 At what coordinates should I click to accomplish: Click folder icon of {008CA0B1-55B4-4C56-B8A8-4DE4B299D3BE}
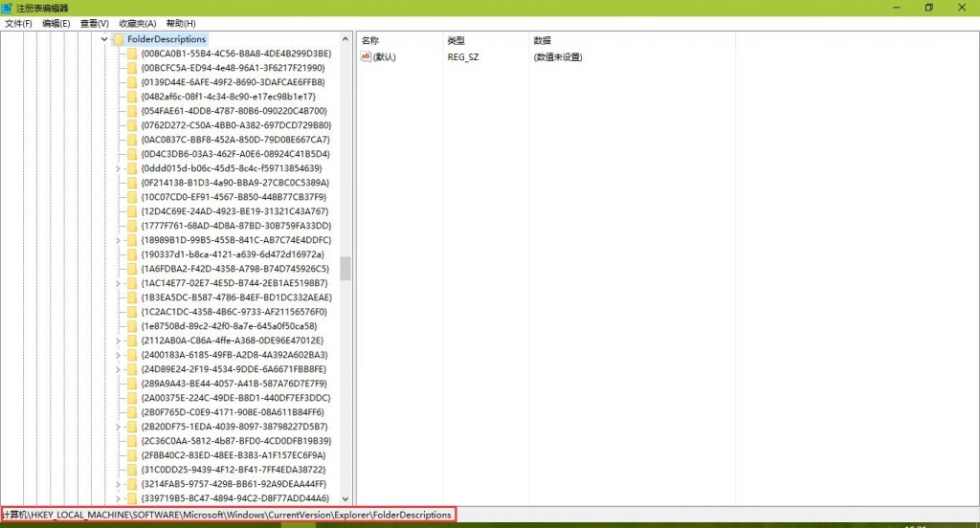[132, 54]
